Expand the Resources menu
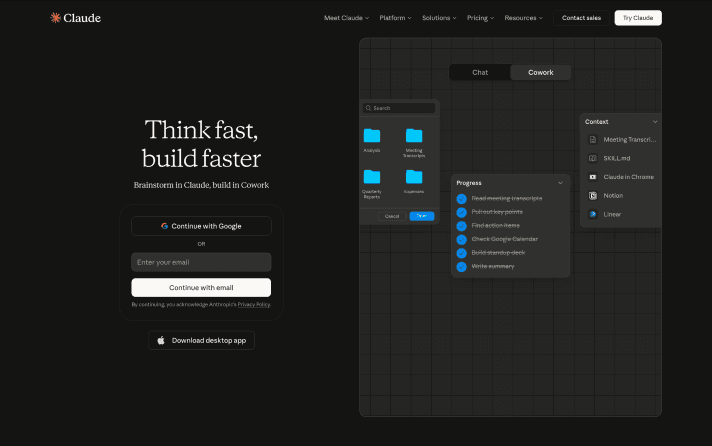Screen dimensions: 712x446 point(524,18)
